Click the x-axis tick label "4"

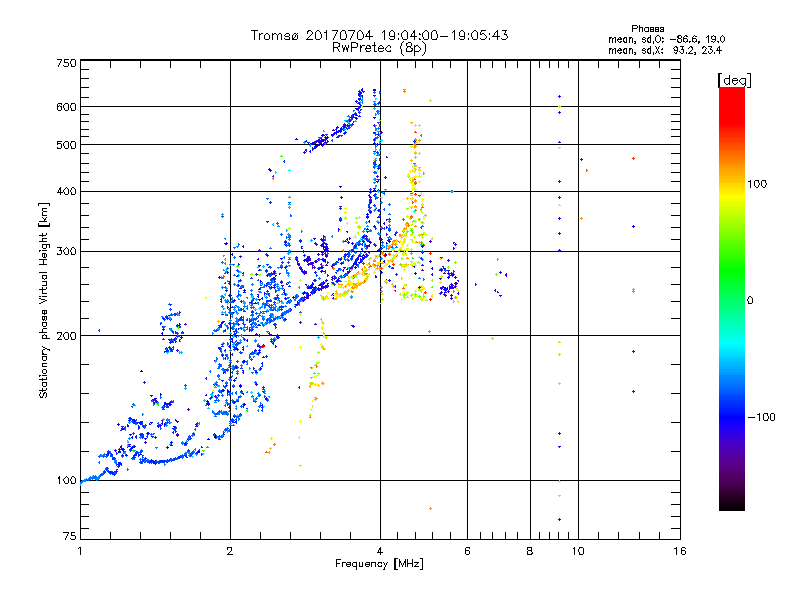point(380,551)
